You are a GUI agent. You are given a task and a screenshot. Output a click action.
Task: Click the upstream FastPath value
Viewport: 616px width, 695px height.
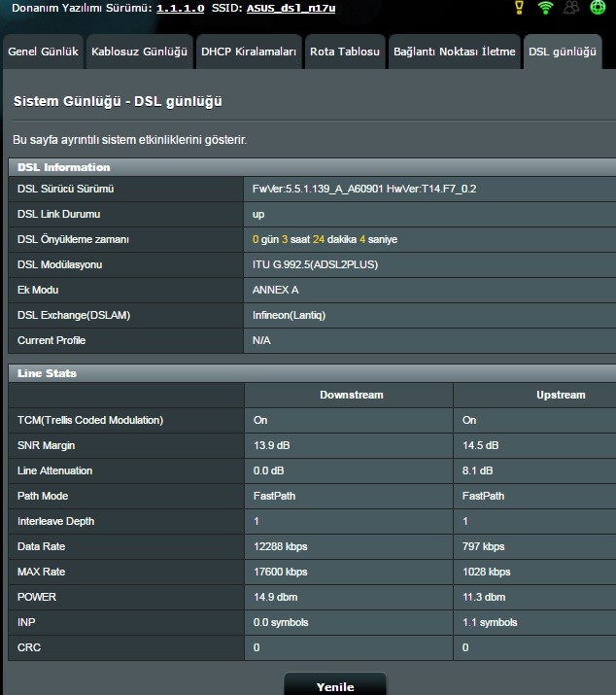483,496
